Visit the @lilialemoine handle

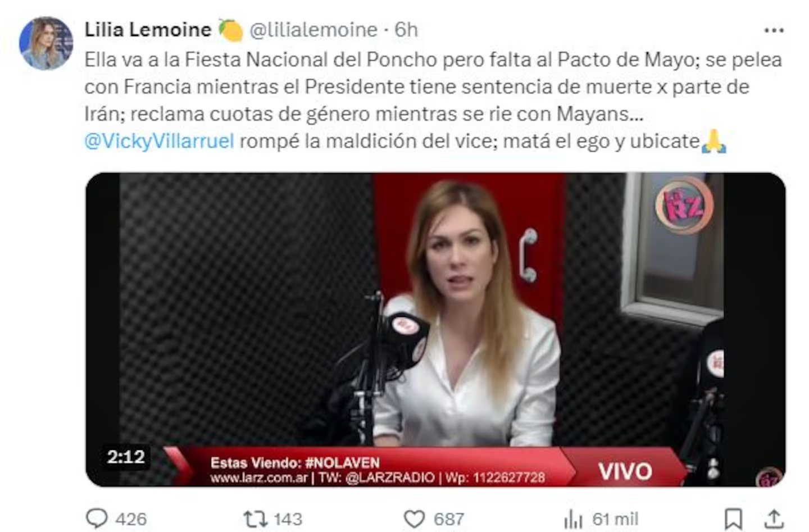313,29
